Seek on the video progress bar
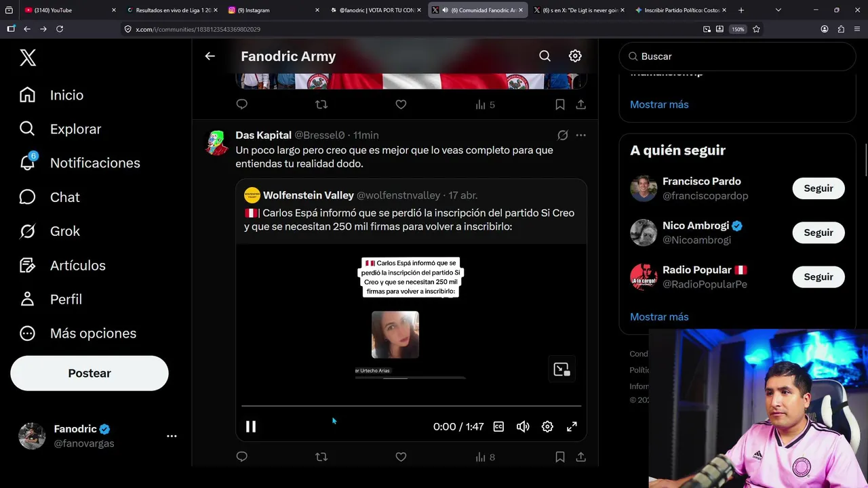 pyautogui.click(x=412, y=406)
